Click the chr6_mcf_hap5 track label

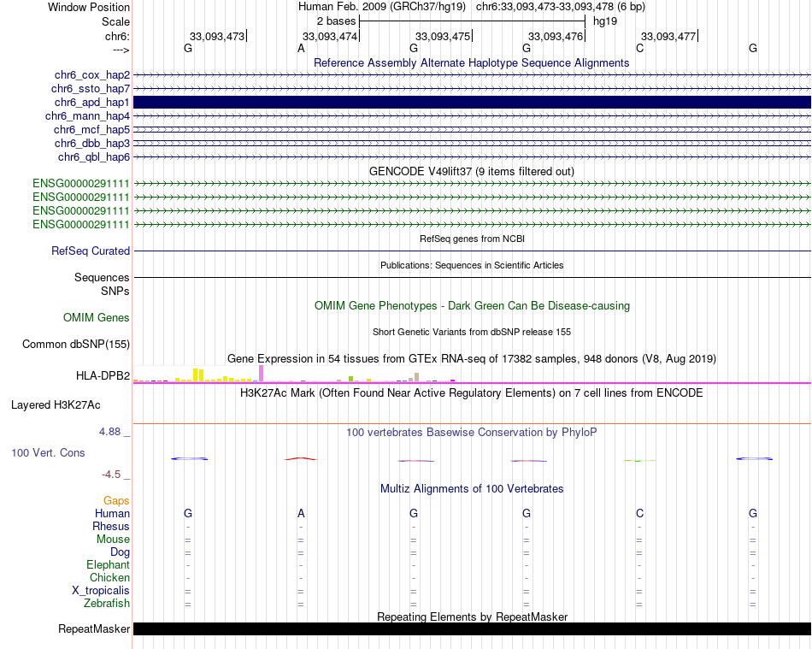[x=91, y=129]
